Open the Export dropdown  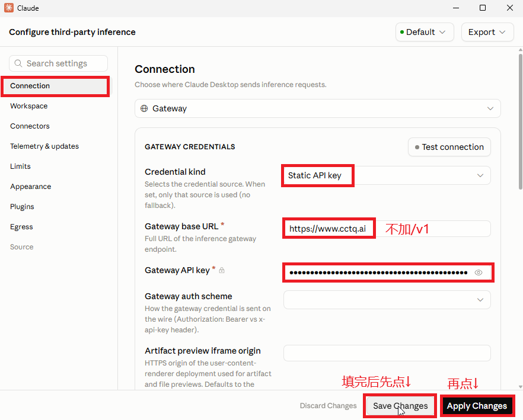coord(487,32)
